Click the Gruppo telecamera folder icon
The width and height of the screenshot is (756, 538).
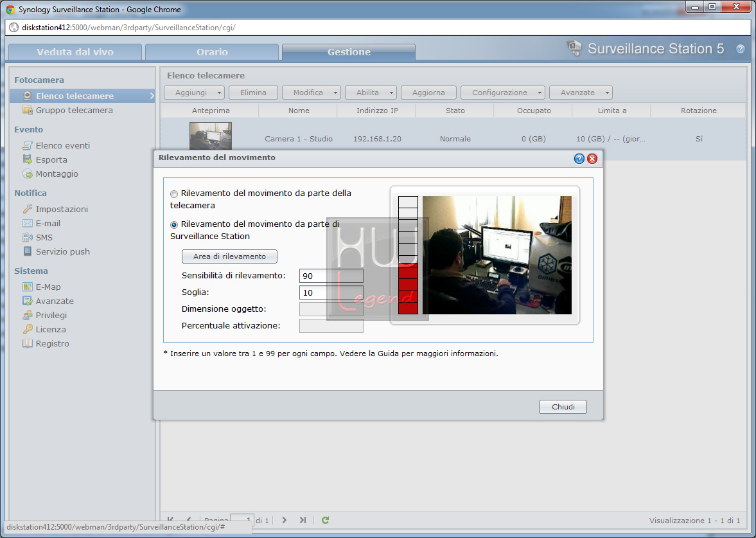coord(28,110)
